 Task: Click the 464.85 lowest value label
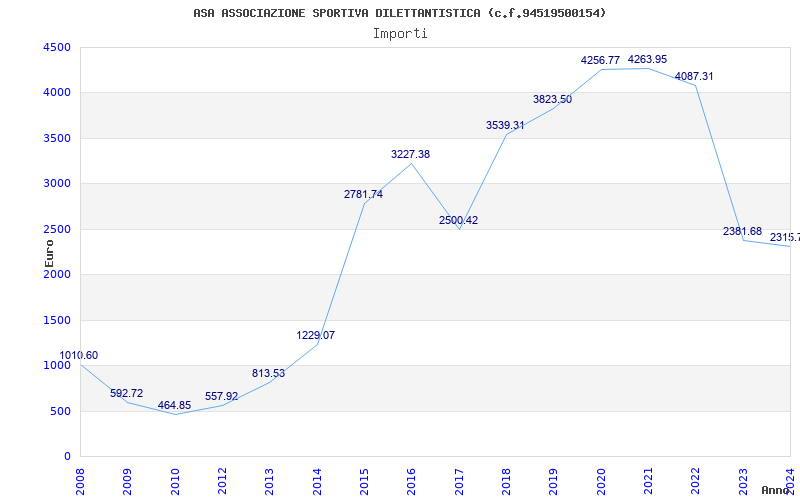(x=174, y=406)
